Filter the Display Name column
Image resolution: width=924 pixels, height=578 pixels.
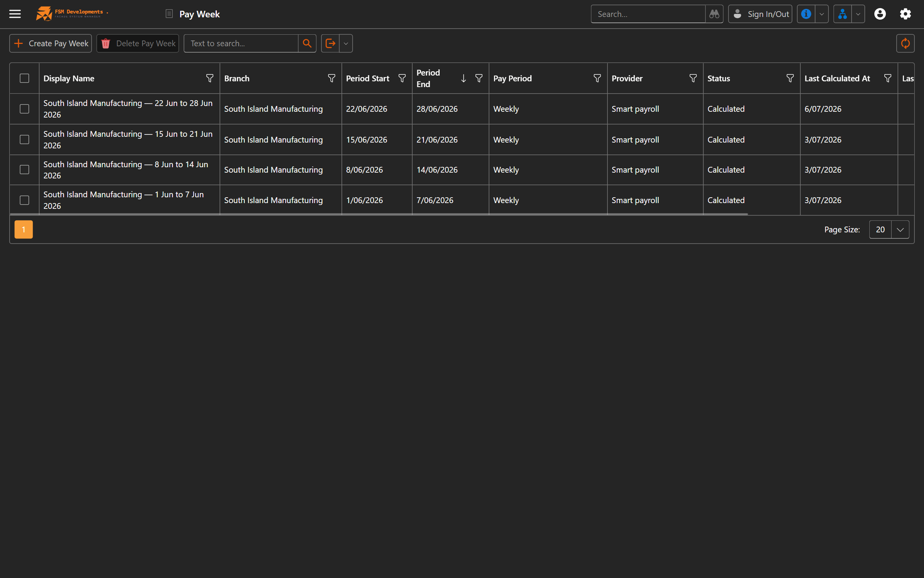click(210, 79)
